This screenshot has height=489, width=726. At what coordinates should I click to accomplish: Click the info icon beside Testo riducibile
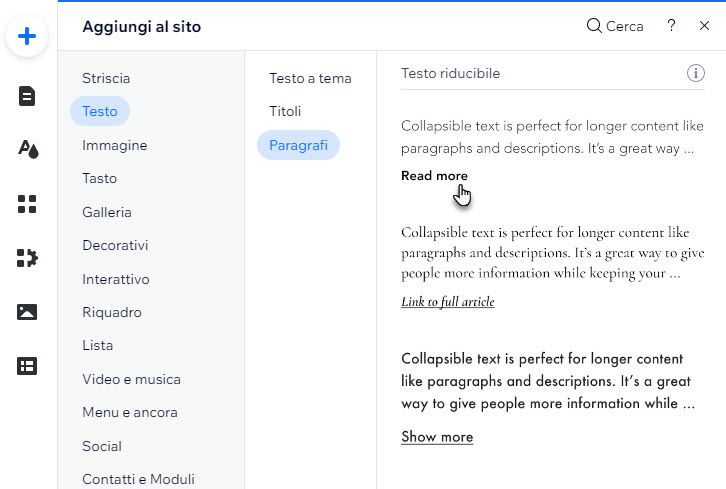(x=695, y=73)
